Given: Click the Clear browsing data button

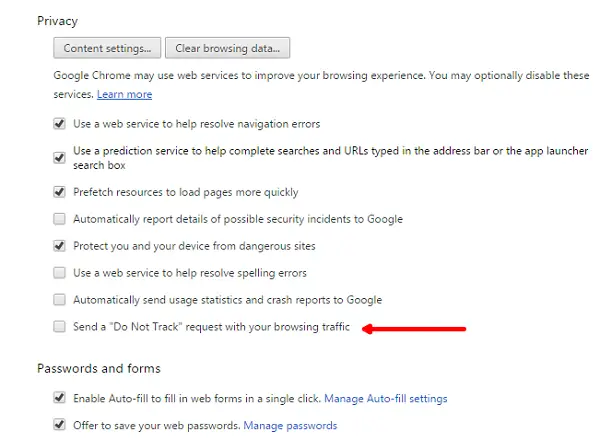Looking at the screenshot, I should coord(227,48).
